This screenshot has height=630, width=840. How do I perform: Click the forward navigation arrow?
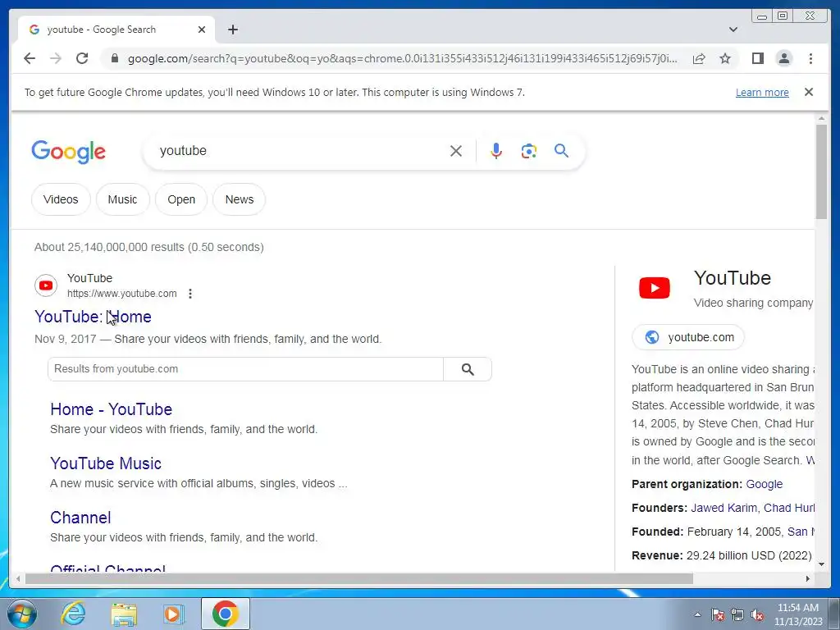56,58
